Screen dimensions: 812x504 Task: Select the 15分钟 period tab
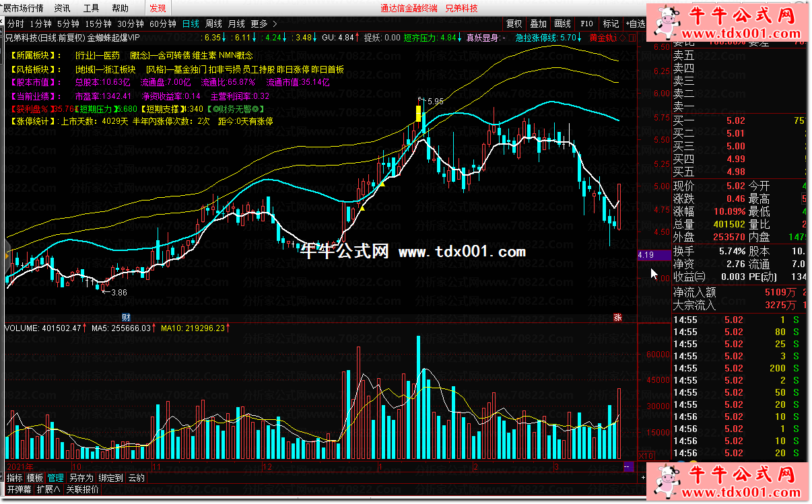[x=98, y=24]
